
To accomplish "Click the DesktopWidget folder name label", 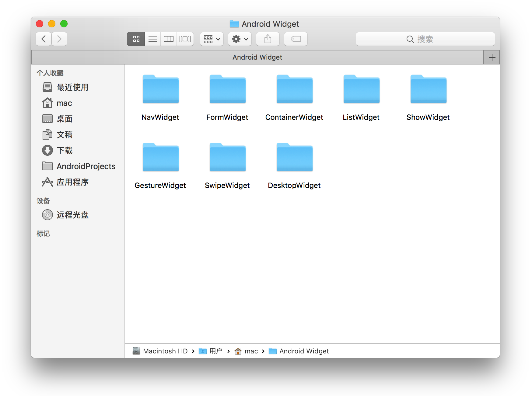I will pos(294,186).
